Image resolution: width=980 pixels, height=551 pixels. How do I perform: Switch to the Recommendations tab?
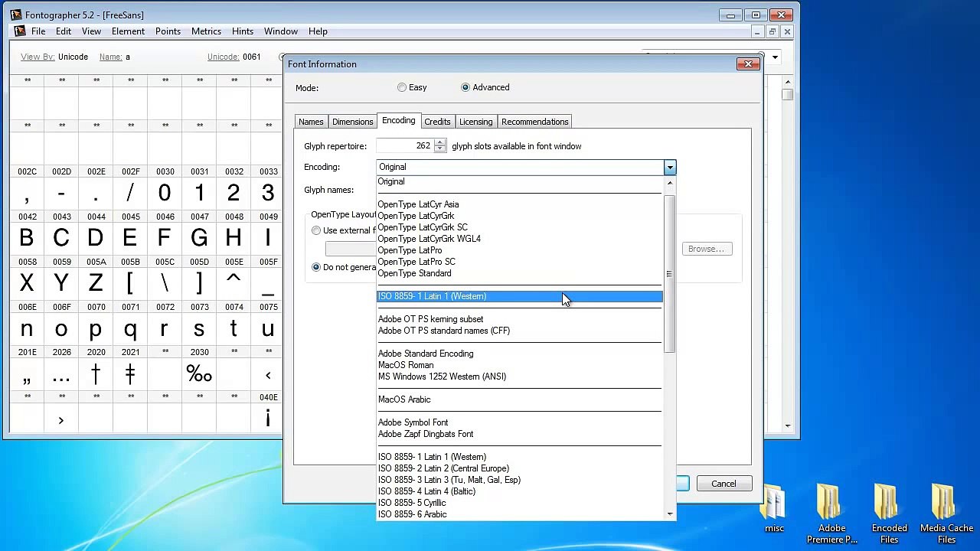point(534,122)
